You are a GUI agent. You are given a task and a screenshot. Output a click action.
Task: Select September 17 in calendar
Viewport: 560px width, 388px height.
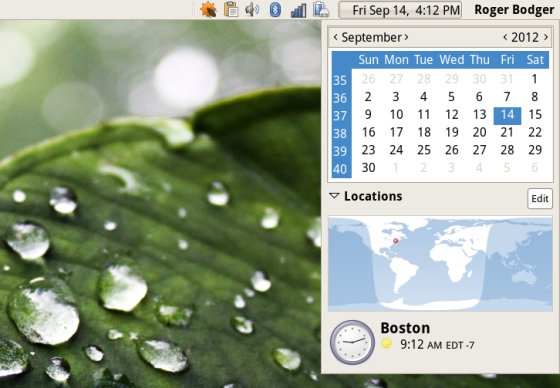pos(396,133)
